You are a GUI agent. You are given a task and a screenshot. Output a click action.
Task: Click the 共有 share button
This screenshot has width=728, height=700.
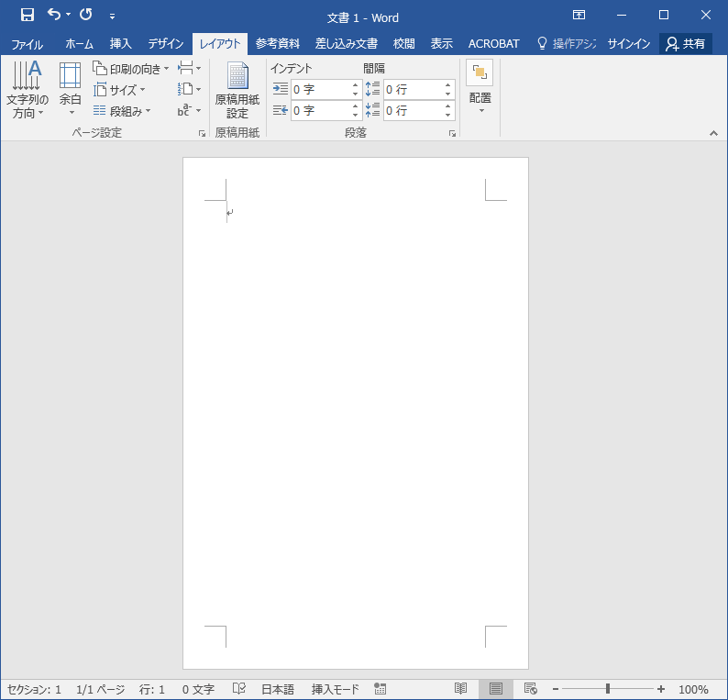(x=686, y=43)
